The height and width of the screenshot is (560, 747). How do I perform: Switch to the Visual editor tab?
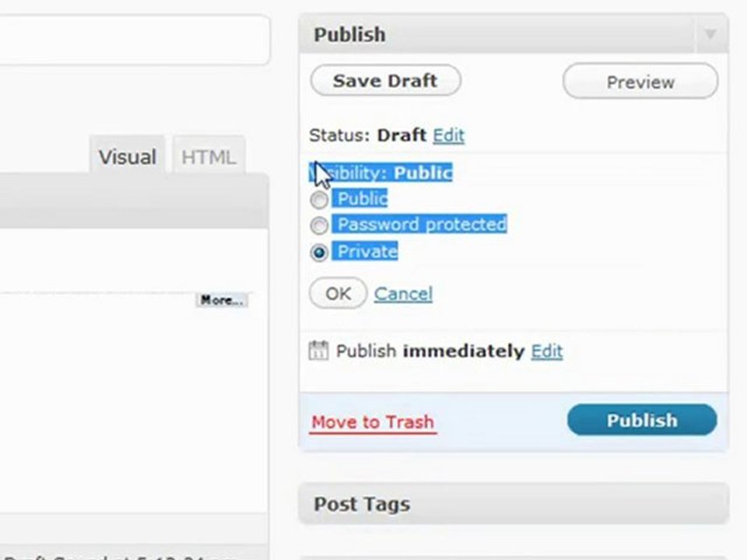127,156
